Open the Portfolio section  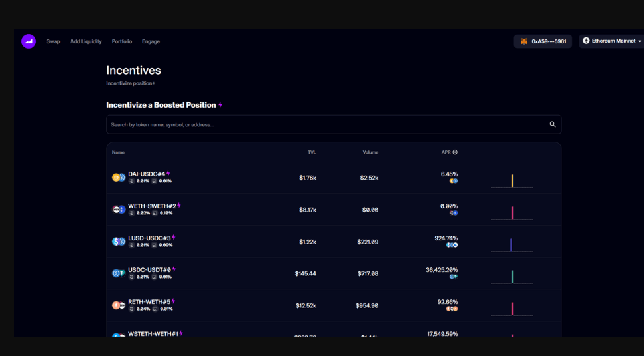[122, 41]
